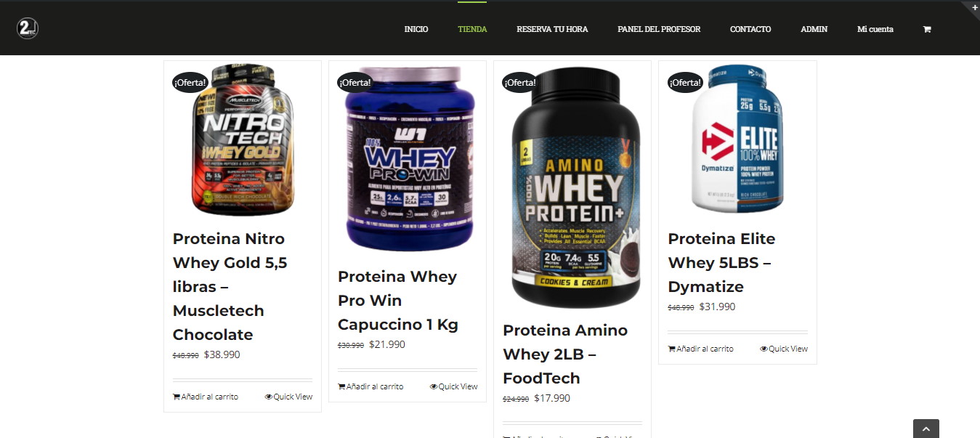Quick View the Elite Whey Dymatize product

tap(784, 349)
